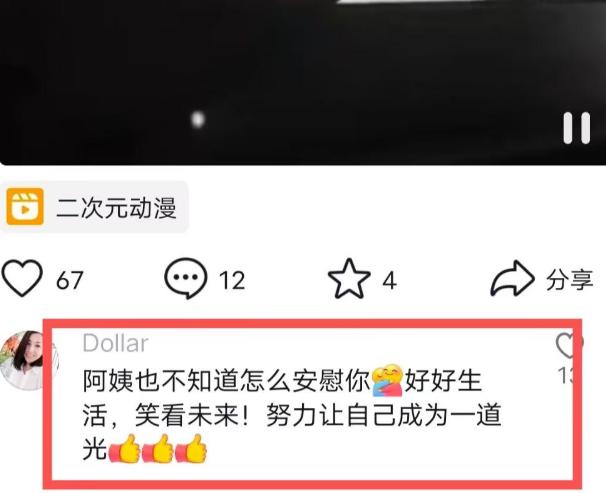Click the first thumbs-up emoji after 光

124,449
